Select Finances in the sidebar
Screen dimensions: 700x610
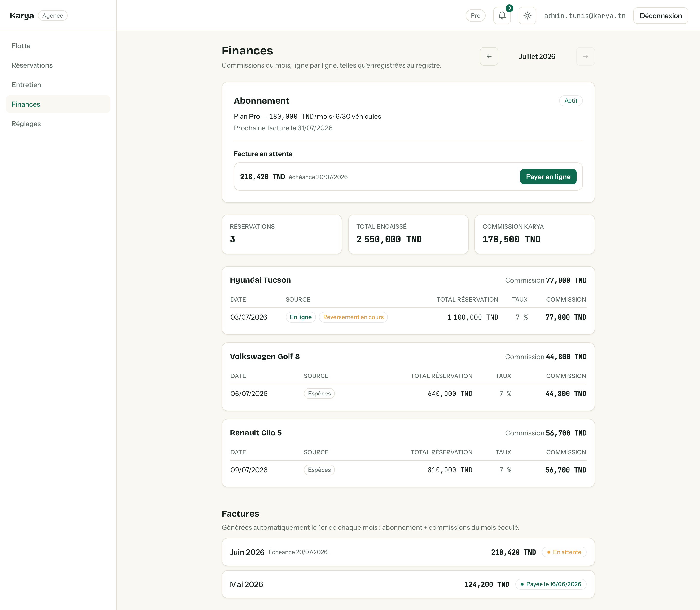(58, 104)
